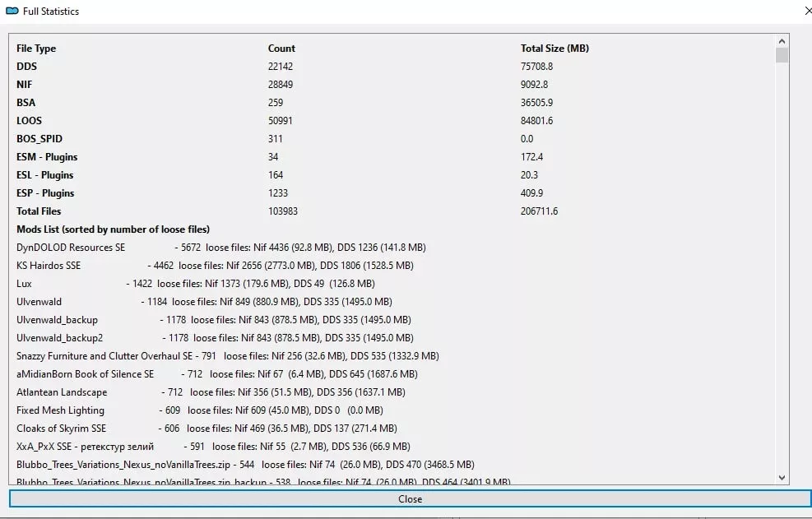The image size is (812, 519).
Task: Select the Ulvenwald mod entry with 1184 files
Action: [205, 302]
